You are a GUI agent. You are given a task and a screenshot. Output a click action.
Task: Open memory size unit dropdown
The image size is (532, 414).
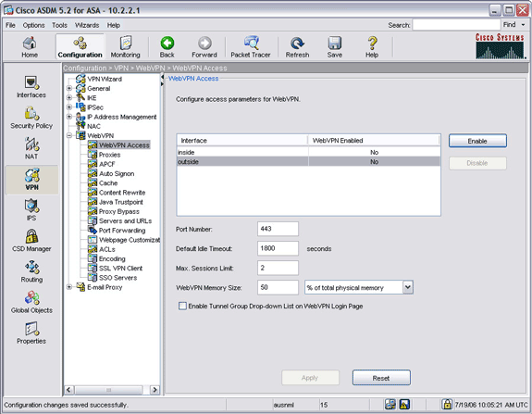pyautogui.click(x=408, y=288)
